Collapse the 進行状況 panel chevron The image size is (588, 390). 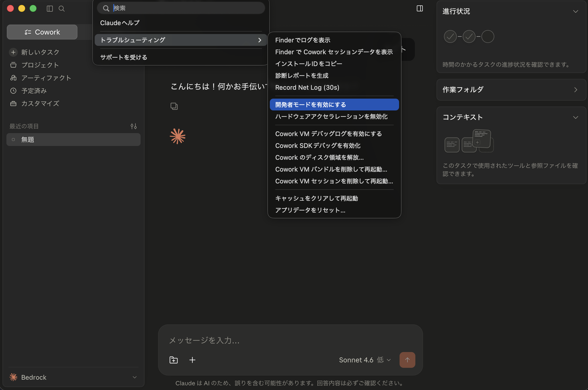coord(575,11)
